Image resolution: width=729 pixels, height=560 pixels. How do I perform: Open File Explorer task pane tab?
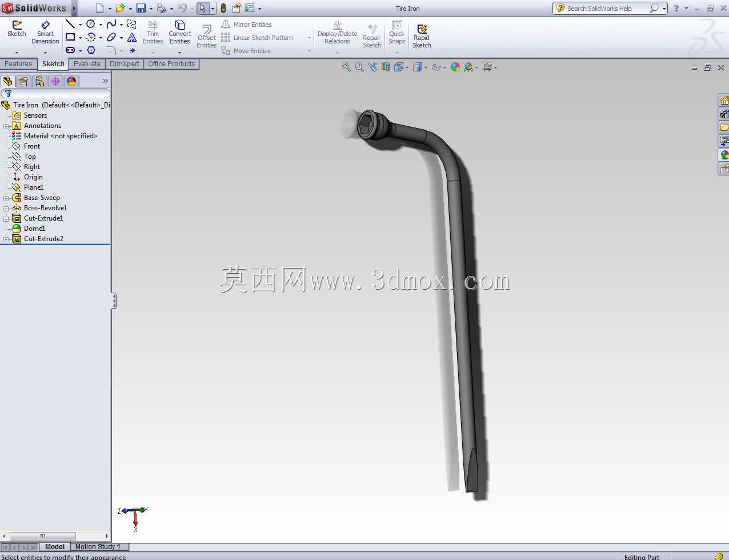click(x=724, y=127)
